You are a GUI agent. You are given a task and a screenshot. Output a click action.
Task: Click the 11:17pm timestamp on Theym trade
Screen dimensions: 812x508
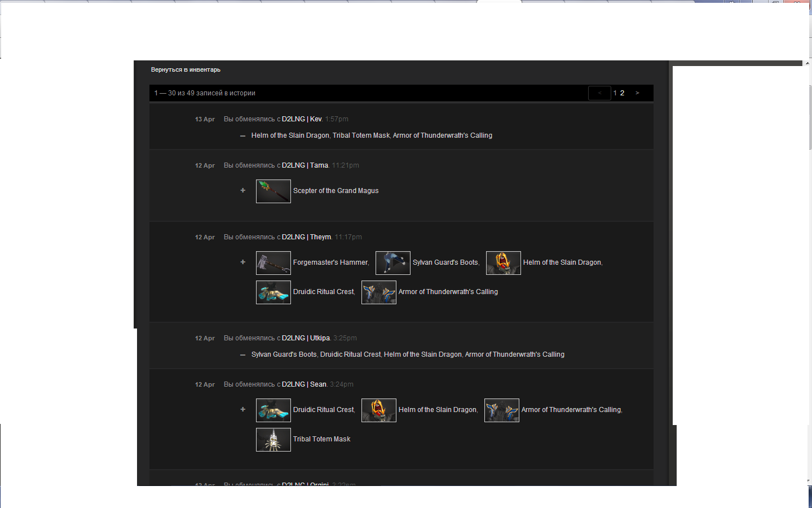(348, 237)
